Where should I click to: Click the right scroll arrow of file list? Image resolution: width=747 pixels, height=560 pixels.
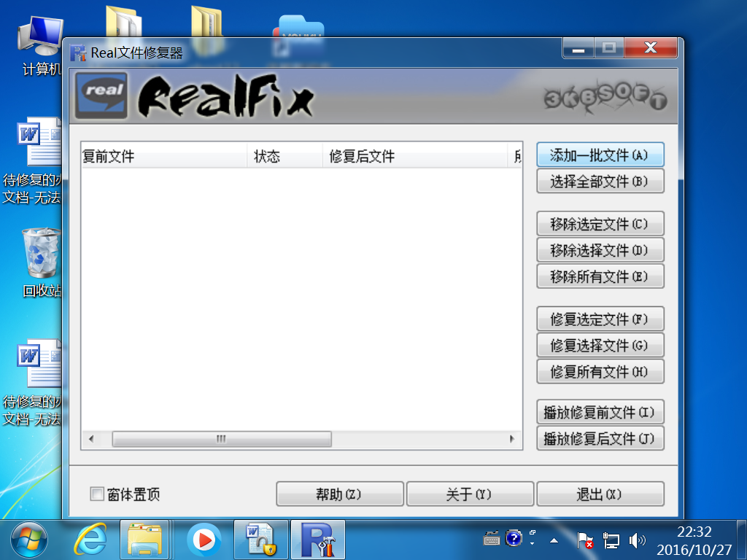click(512, 438)
